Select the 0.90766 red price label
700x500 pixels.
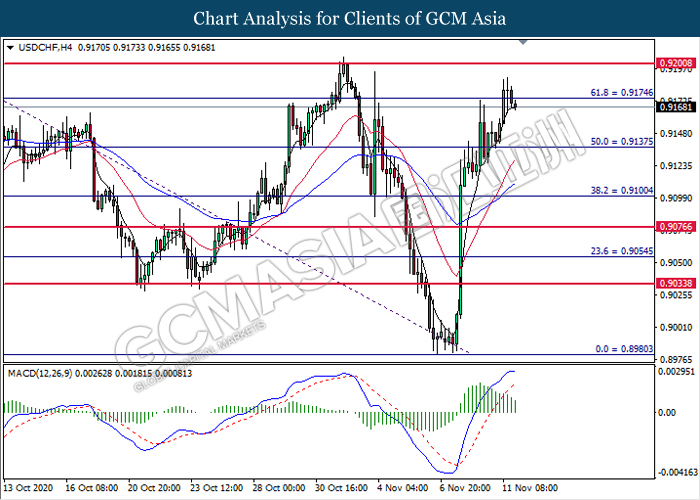click(676, 227)
